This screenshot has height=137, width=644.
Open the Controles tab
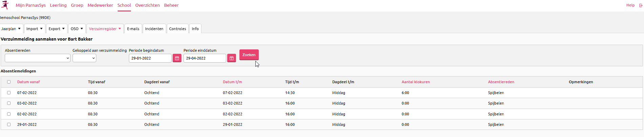click(x=177, y=29)
